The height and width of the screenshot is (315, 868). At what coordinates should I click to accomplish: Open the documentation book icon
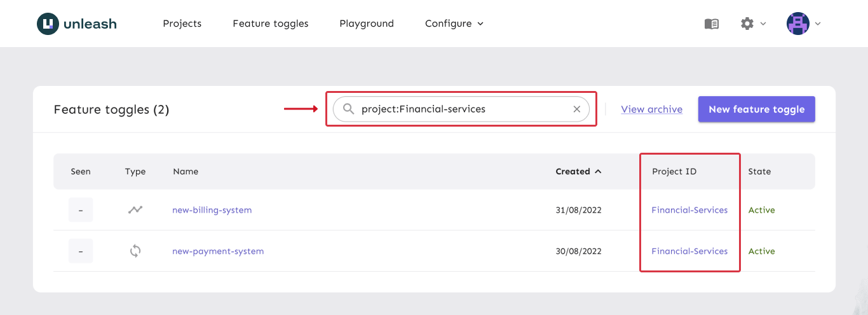pyautogui.click(x=712, y=24)
